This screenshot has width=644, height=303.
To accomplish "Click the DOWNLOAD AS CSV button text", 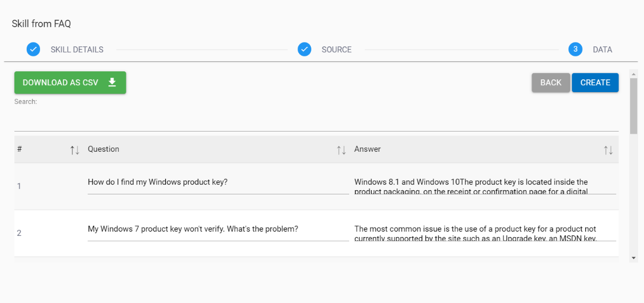I will pos(60,83).
